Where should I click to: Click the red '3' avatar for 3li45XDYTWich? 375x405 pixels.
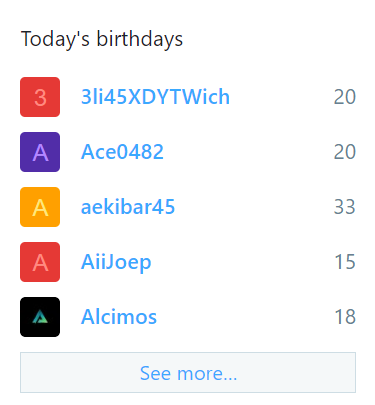(40, 97)
